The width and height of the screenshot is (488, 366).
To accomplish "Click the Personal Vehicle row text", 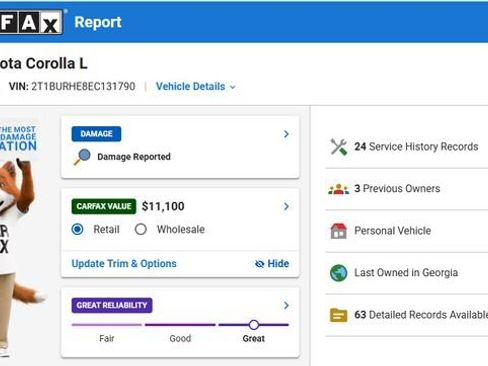I will [x=393, y=231].
